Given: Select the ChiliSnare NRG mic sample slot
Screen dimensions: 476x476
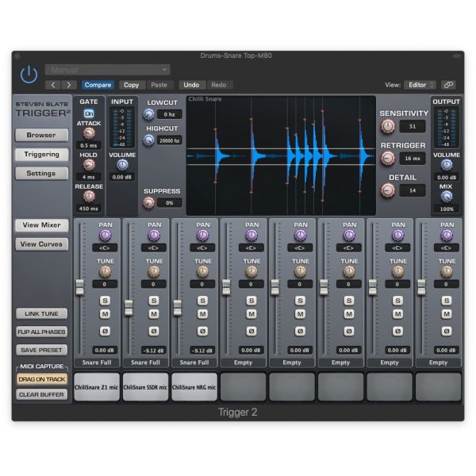Looking at the screenshot, I should [x=194, y=387].
